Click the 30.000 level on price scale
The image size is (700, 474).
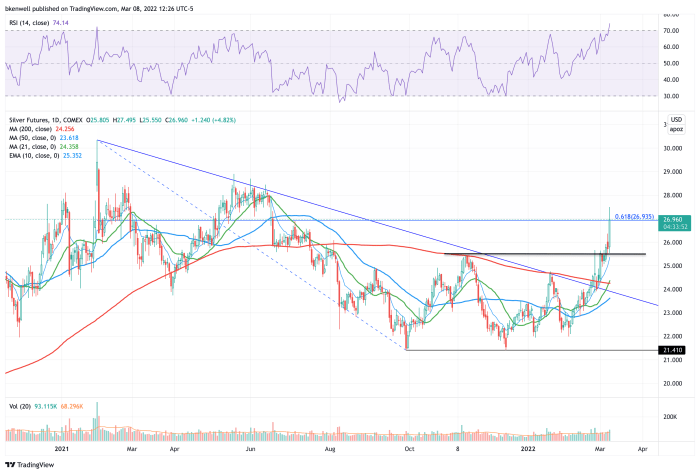click(x=672, y=147)
